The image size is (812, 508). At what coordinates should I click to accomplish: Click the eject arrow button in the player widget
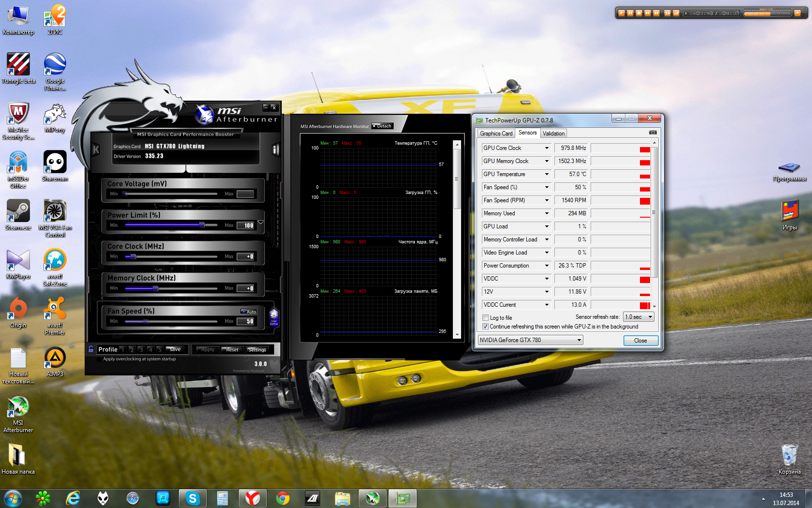(x=797, y=13)
